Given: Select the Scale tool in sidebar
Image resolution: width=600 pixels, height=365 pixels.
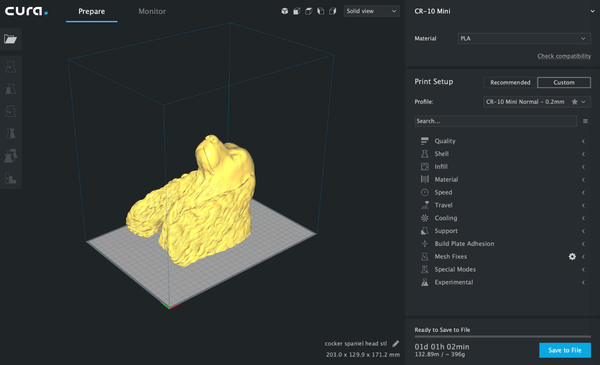Looking at the screenshot, I should (10, 89).
